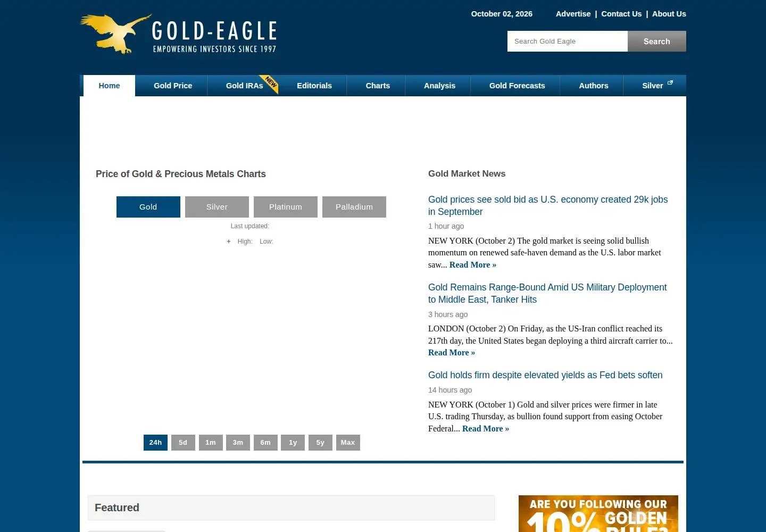This screenshot has width=766, height=532.
Task: Click the 'Last updated:' label
Action: coord(250,226)
